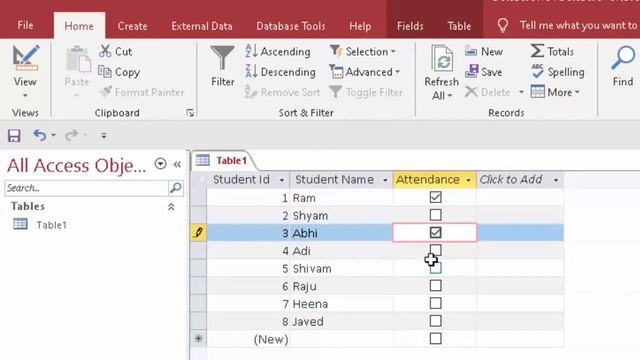Open the More records dropdown
640x360 pixels.
(577, 92)
